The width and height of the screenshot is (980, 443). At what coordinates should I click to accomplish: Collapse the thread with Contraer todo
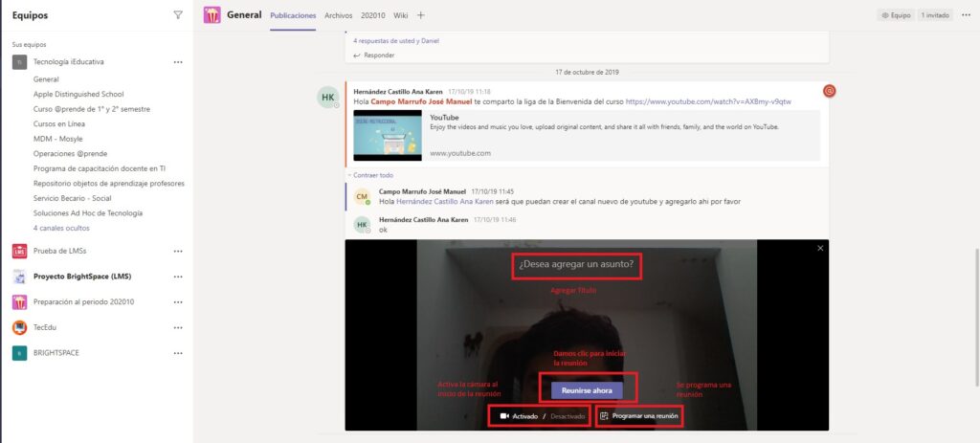(x=372, y=175)
